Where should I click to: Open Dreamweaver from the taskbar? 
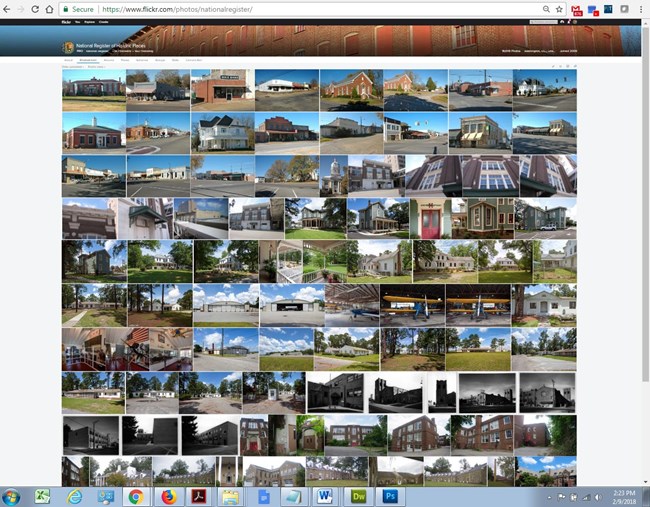pos(359,496)
